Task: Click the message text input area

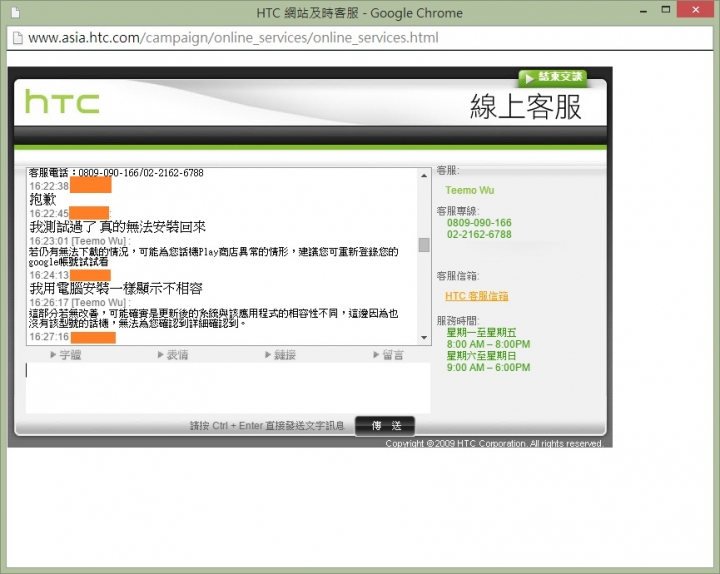Action: click(228, 388)
